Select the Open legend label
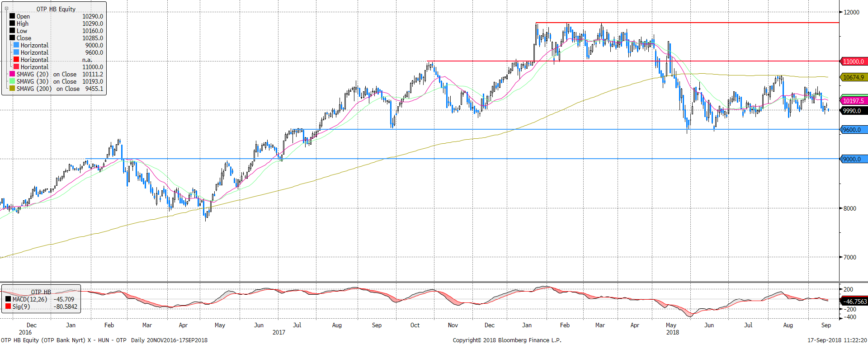 (x=23, y=16)
